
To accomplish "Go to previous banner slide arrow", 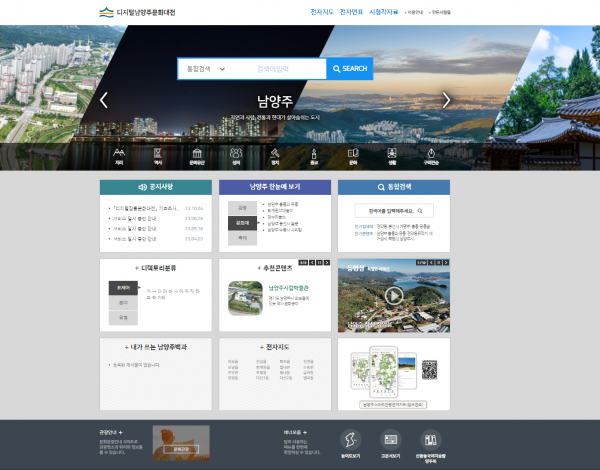I will (104, 100).
